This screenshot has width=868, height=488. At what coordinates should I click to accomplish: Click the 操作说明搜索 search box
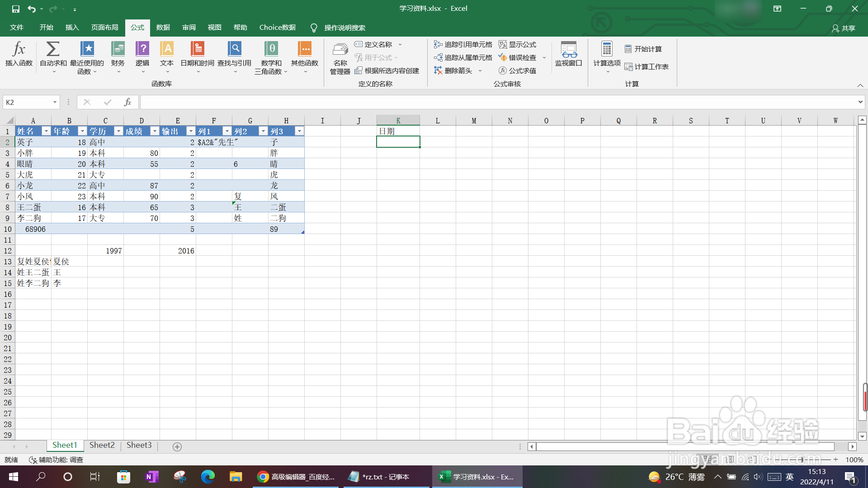[x=344, y=28]
